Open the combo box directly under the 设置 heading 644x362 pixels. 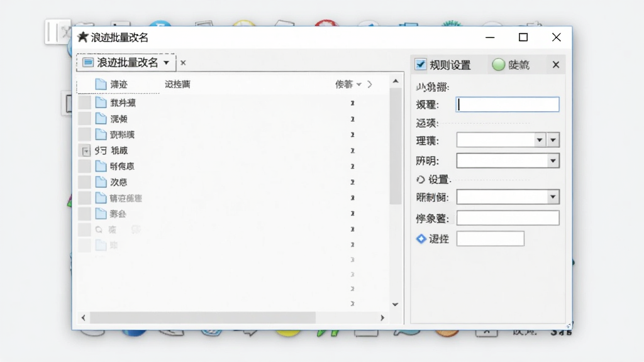[x=508, y=197]
